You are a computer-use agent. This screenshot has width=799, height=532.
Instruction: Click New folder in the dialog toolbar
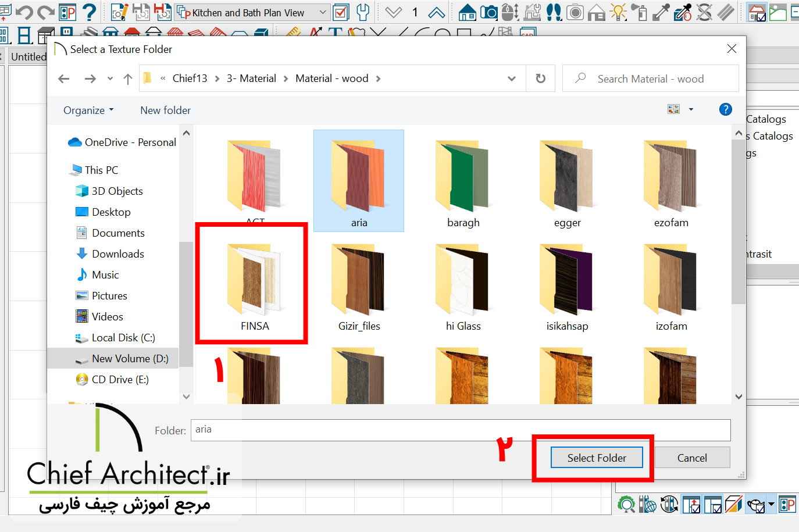[x=165, y=110]
